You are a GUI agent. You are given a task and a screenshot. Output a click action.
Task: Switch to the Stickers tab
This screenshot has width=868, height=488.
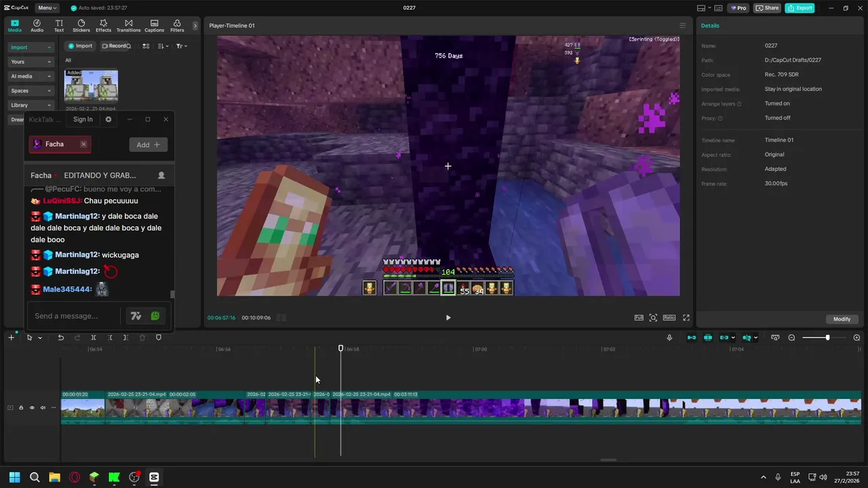[81, 26]
